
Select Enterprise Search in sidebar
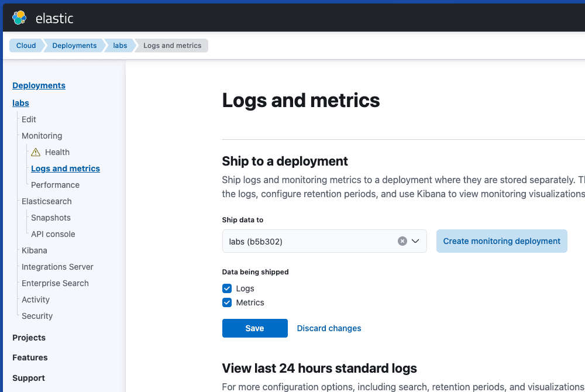[x=55, y=283]
